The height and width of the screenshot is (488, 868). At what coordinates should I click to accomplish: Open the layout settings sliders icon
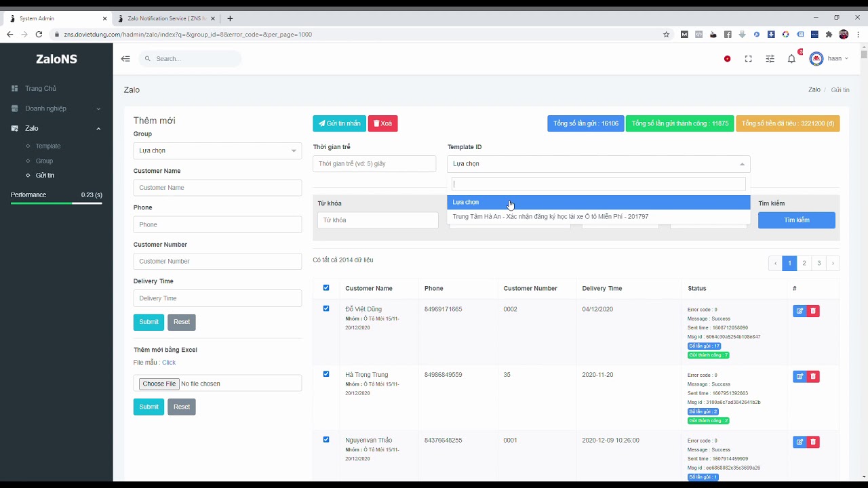tap(770, 59)
